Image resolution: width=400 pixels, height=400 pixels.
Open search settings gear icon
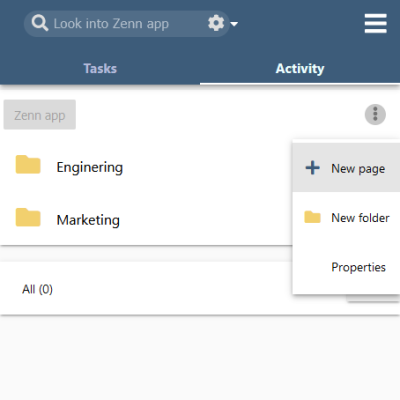point(216,23)
